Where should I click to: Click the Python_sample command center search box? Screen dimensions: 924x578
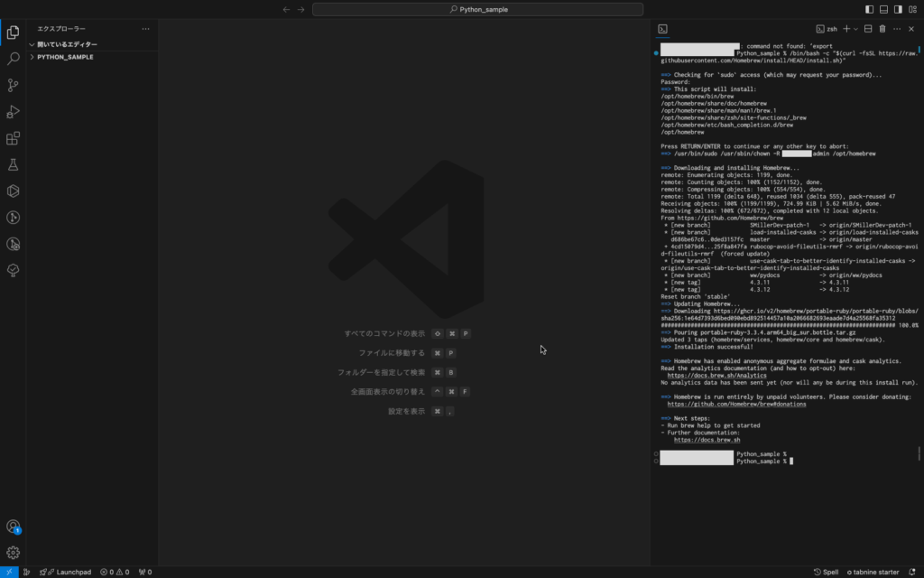pyautogui.click(x=478, y=9)
